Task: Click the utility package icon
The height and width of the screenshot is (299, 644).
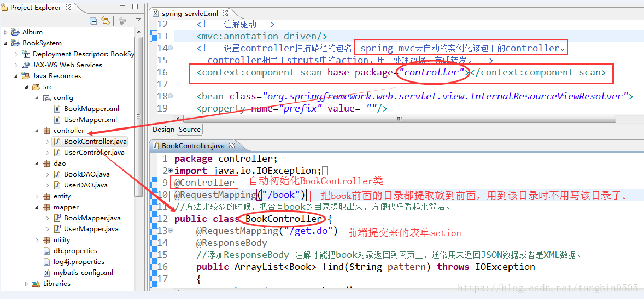Action: pyautogui.click(x=46, y=240)
